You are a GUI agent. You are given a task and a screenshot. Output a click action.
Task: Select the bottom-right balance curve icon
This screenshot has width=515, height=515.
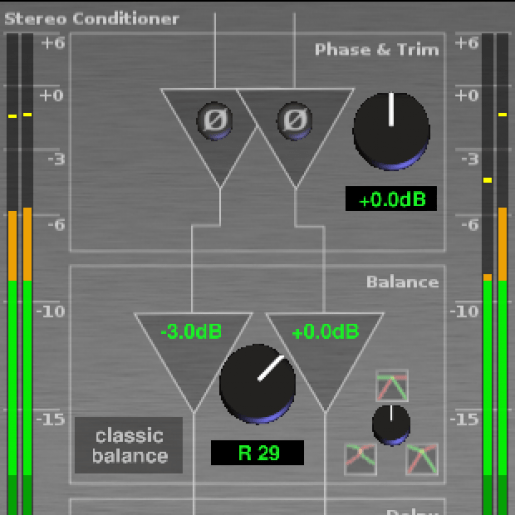(x=422, y=459)
